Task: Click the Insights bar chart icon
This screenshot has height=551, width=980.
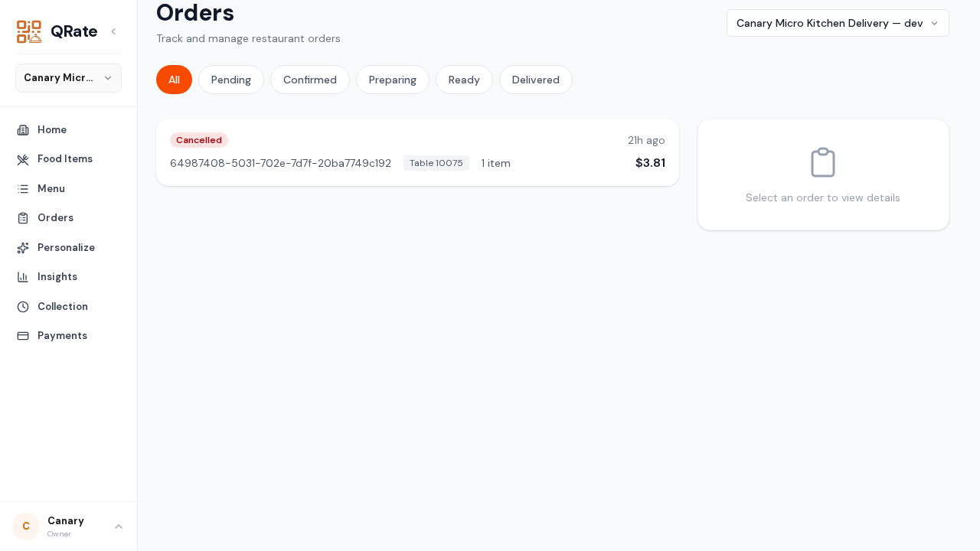Action: [23, 277]
